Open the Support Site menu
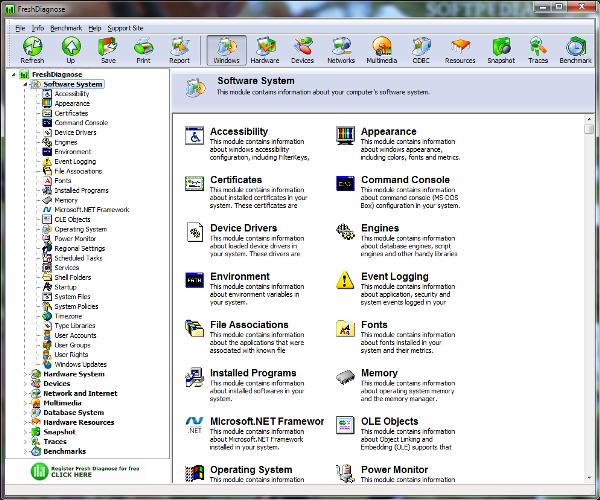Viewport: 600px width, 500px height. (125, 28)
